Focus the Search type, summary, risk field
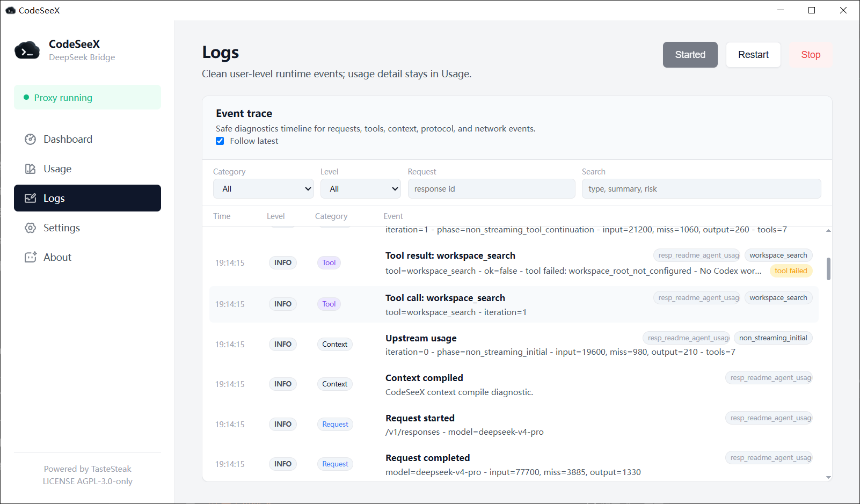This screenshot has width=860, height=504. point(701,189)
